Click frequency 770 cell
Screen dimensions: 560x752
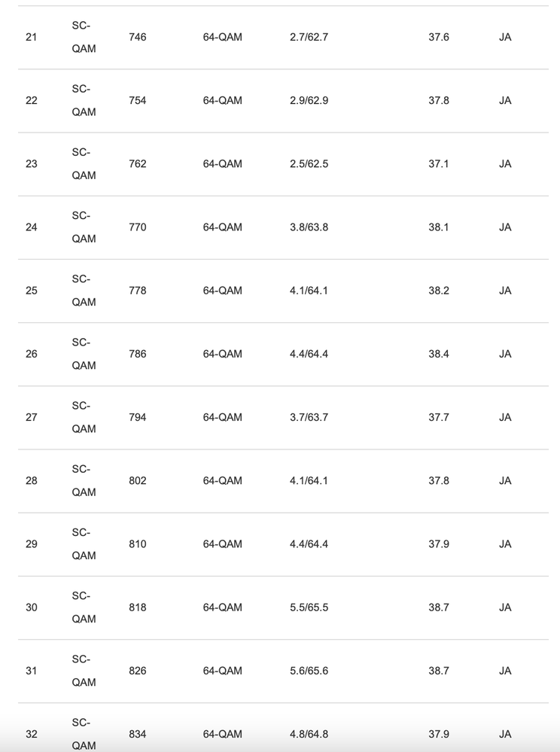(x=138, y=227)
